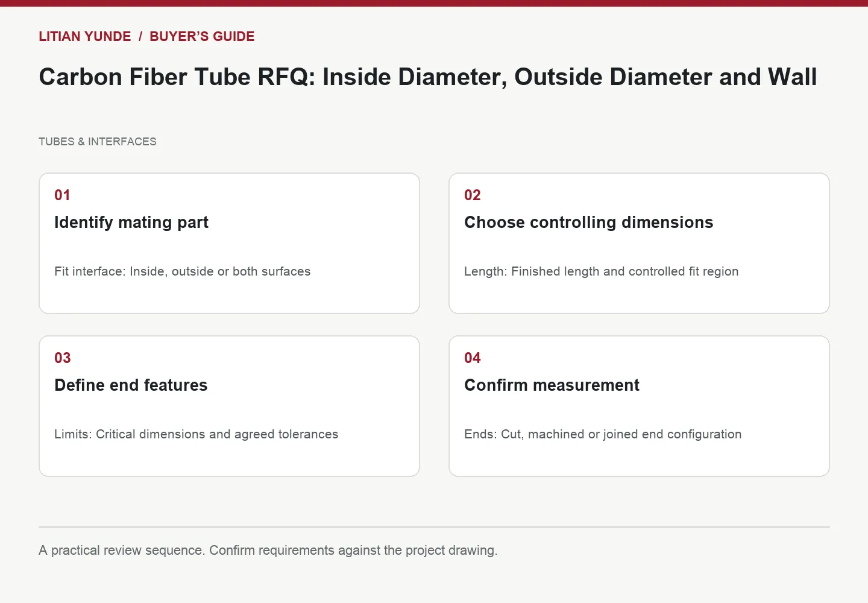Select the step number 02 label
868x603 pixels.
point(473,195)
